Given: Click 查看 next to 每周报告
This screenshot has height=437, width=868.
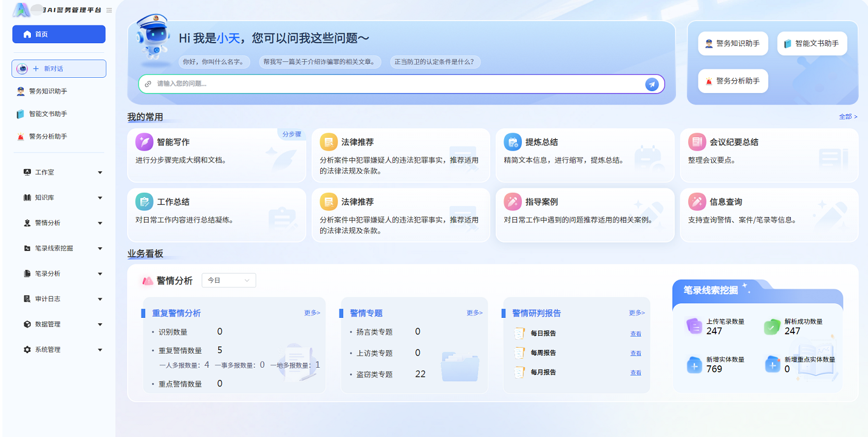Looking at the screenshot, I should 635,353.
